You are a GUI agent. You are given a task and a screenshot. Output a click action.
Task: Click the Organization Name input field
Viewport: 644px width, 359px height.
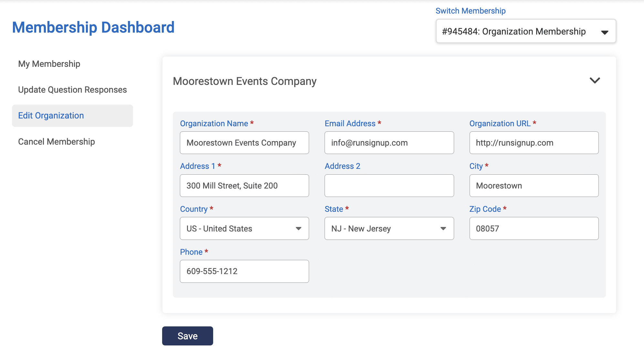point(244,143)
